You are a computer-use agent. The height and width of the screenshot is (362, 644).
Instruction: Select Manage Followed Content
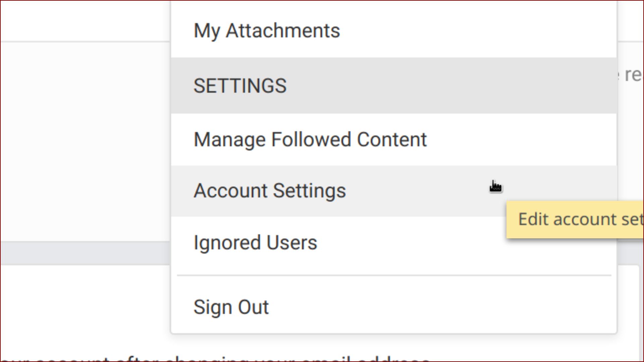point(394,139)
